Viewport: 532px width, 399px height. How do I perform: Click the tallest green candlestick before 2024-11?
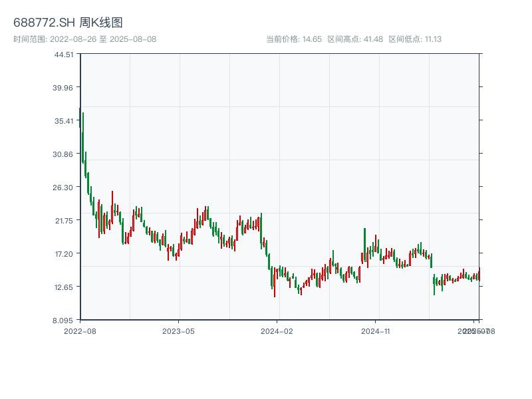tap(364, 245)
